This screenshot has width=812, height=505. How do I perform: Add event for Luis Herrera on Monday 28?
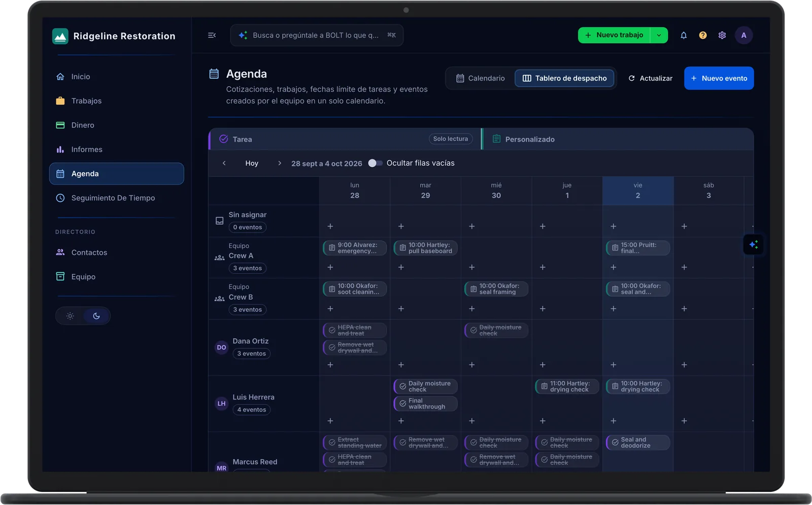pos(330,421)
